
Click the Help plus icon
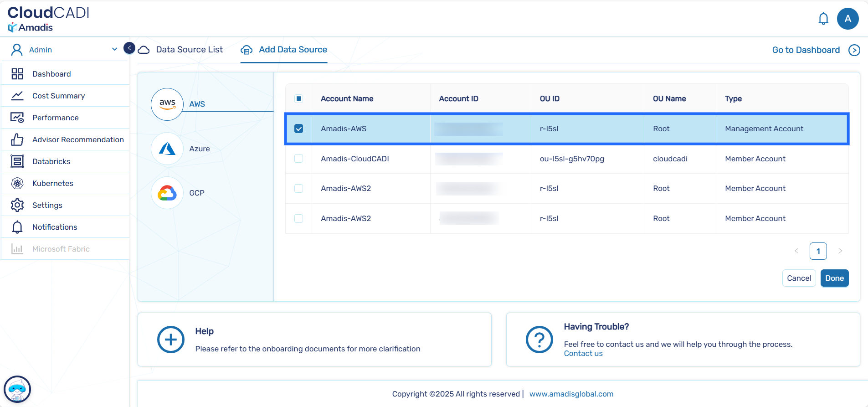170,340
